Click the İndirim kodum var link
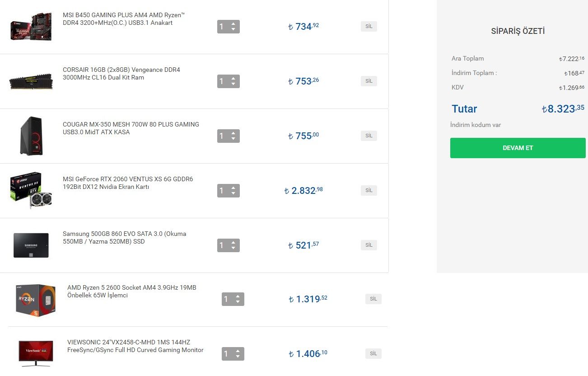This screenshot has height=376, width=588. [476, 125]
